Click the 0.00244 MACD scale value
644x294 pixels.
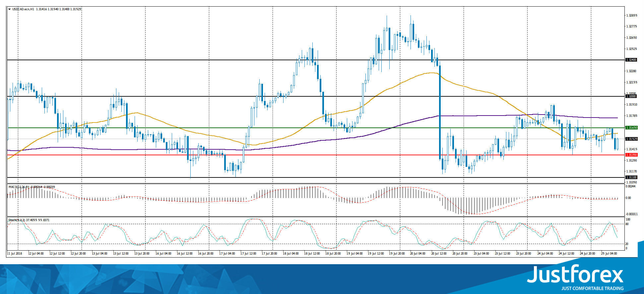(x=630, y=186)
